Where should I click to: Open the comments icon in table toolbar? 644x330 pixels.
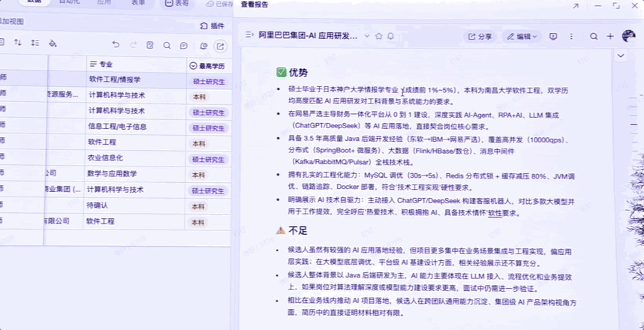[184, 45]
